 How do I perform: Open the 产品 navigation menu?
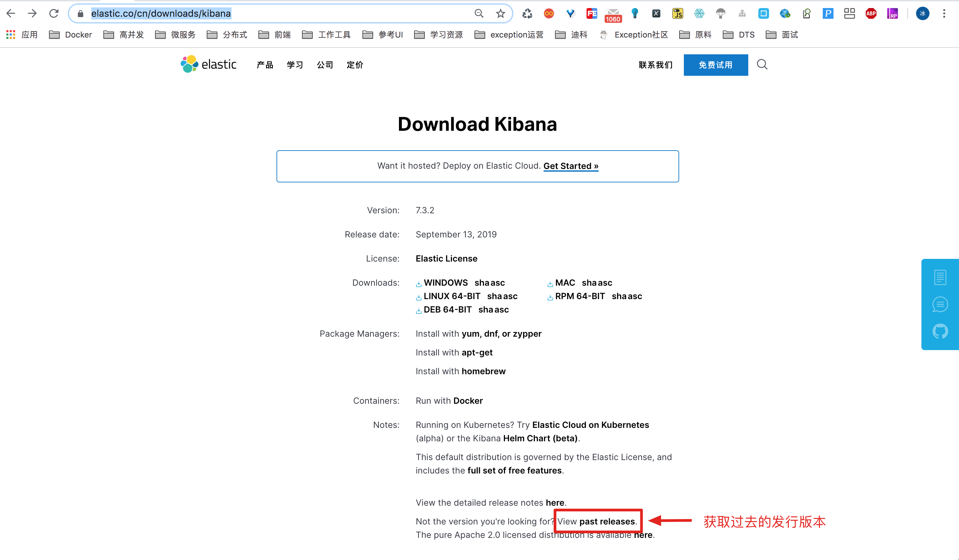point(265,65)
